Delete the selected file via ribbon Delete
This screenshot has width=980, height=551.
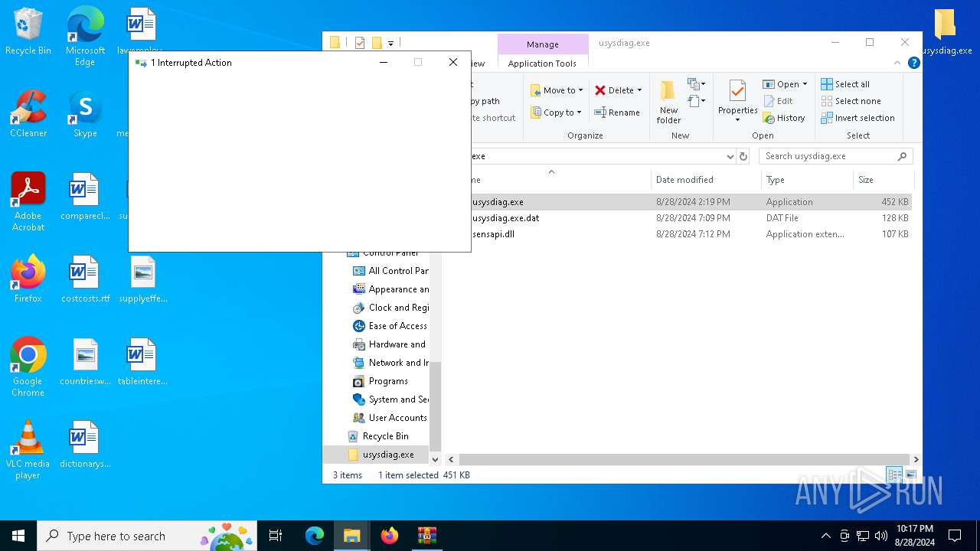point(619,90)
